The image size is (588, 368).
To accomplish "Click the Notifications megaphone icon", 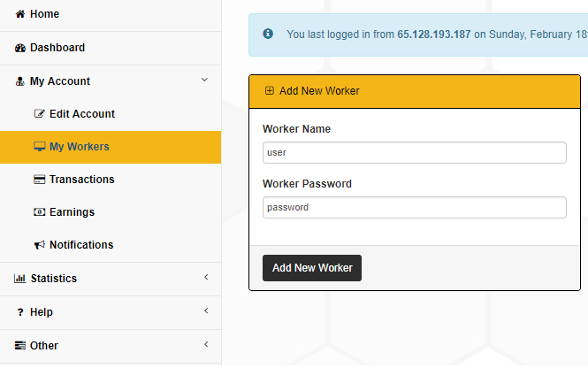I will pyautogui.click(x=39, y=245).
